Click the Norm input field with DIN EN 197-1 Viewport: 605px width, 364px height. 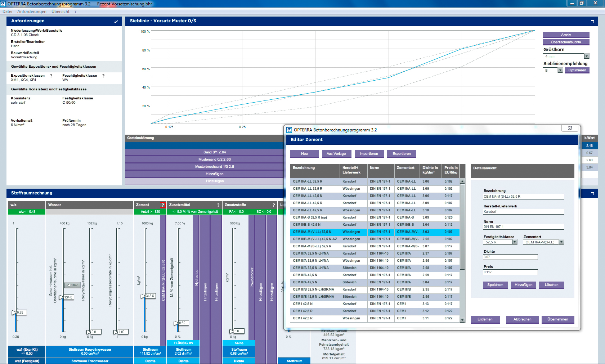pos(523,227)
